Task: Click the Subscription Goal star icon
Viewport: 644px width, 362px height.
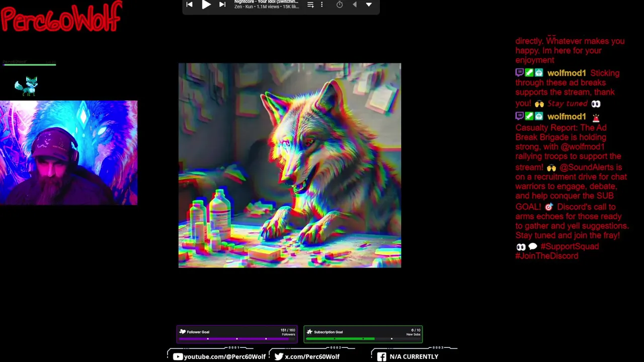Action: [309, 332]
